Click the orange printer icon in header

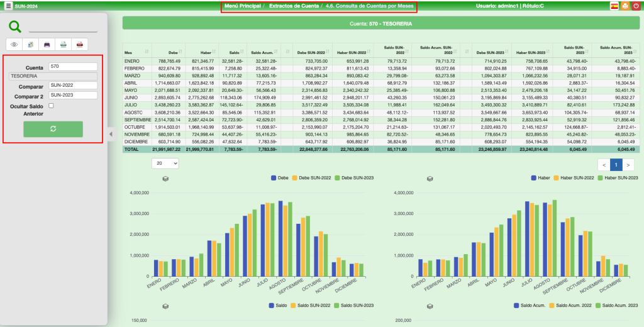point(625,6)
